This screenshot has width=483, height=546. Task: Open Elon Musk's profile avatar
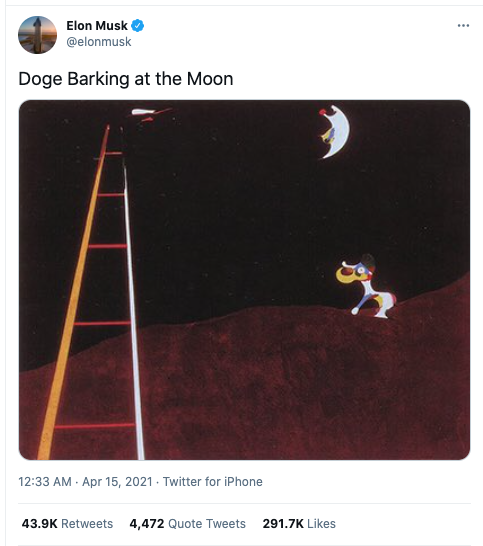tap(37, 34)
